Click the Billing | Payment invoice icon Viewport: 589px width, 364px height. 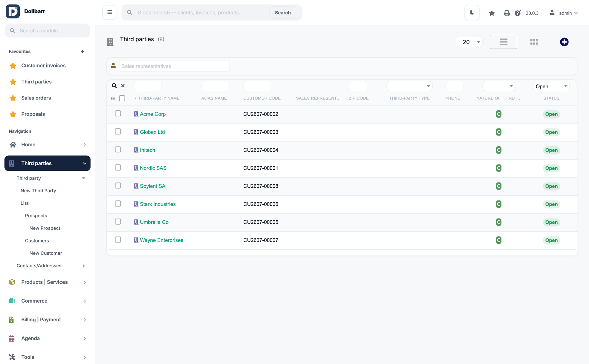click(11, 320)
